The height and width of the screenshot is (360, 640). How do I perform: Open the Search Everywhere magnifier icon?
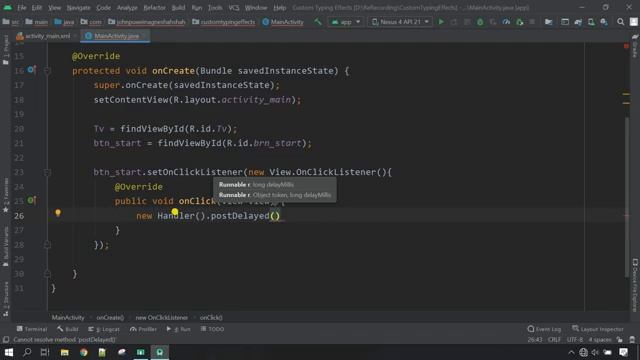click(620, 22)
